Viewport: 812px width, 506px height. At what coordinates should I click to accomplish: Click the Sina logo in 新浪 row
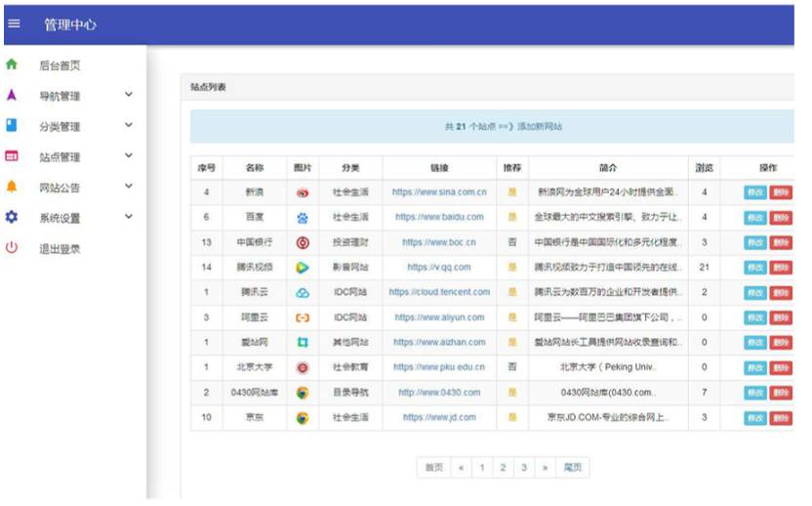[x=303, y=192]
